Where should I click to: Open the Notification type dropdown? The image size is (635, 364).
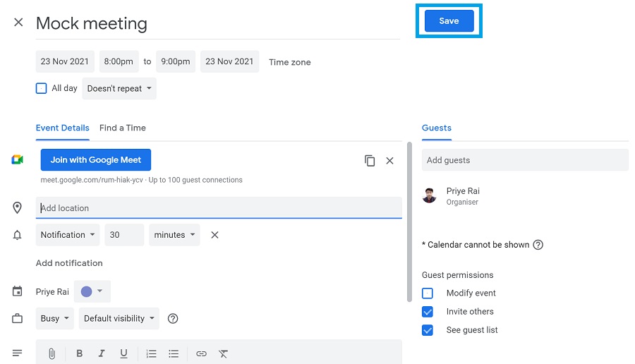68,235
